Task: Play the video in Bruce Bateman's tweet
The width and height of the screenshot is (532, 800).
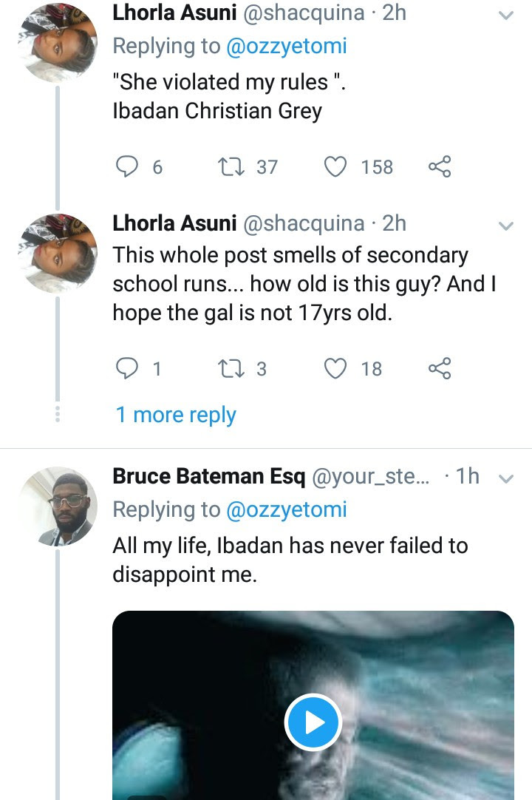Action: tap(313, 721)
